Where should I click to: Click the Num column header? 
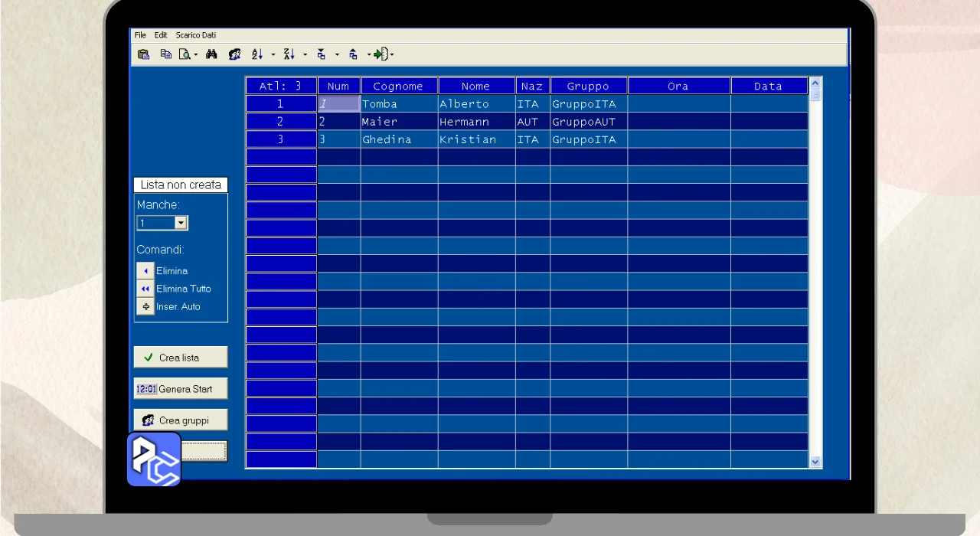pyautogui.click(x=338, y=86)
